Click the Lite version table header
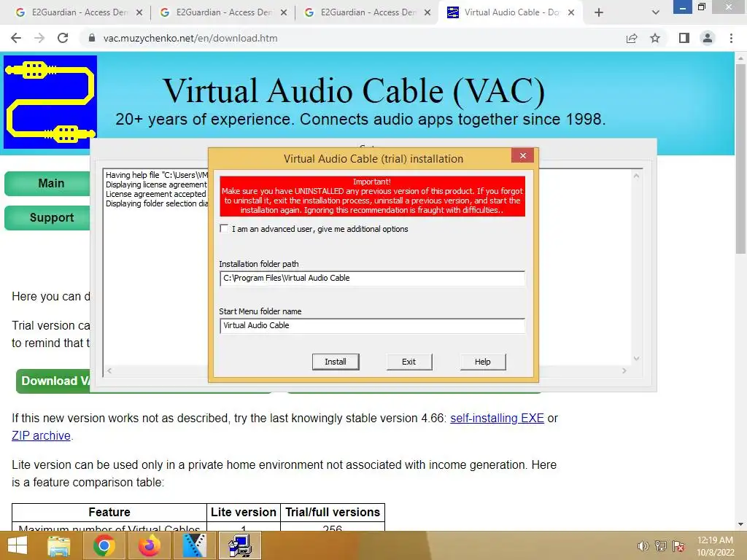 coord(244,513)
